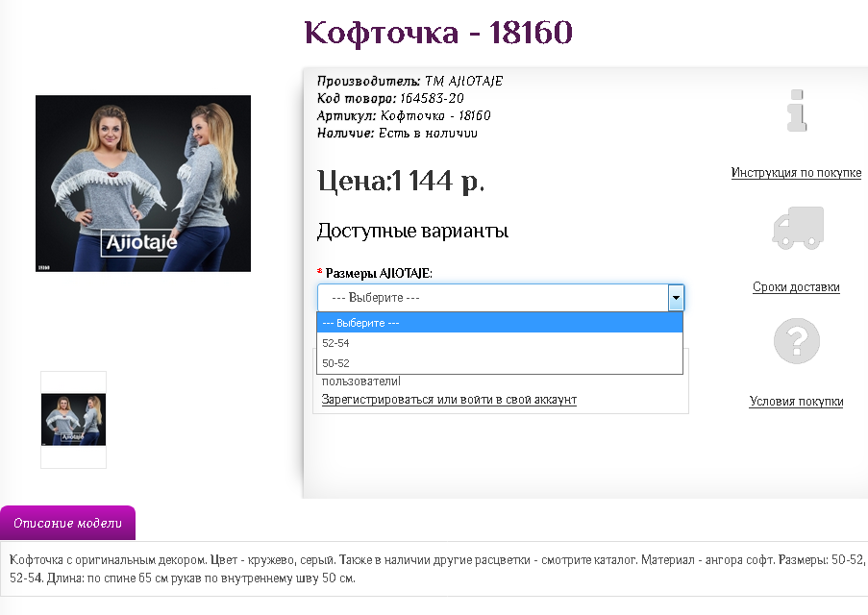Click the delivery truck icon
The width and height of the screenshot is (868, 615).
click(798, 228)
